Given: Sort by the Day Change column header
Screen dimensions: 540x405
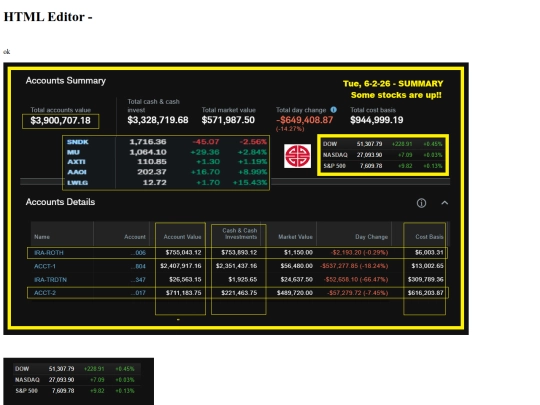Looking at the screenshot, I should point(372,237).
